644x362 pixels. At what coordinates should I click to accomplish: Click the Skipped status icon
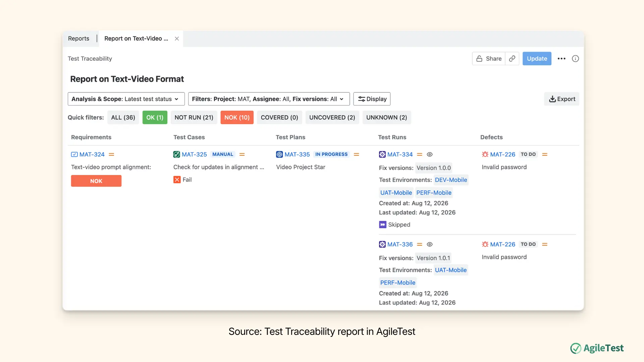point(383,225)
